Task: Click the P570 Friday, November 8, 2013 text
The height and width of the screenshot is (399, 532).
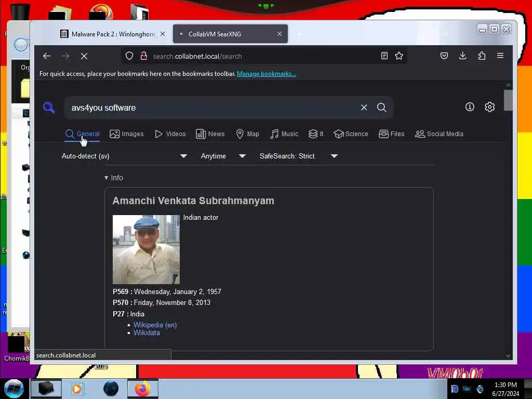Action: (x=162, y=303)
